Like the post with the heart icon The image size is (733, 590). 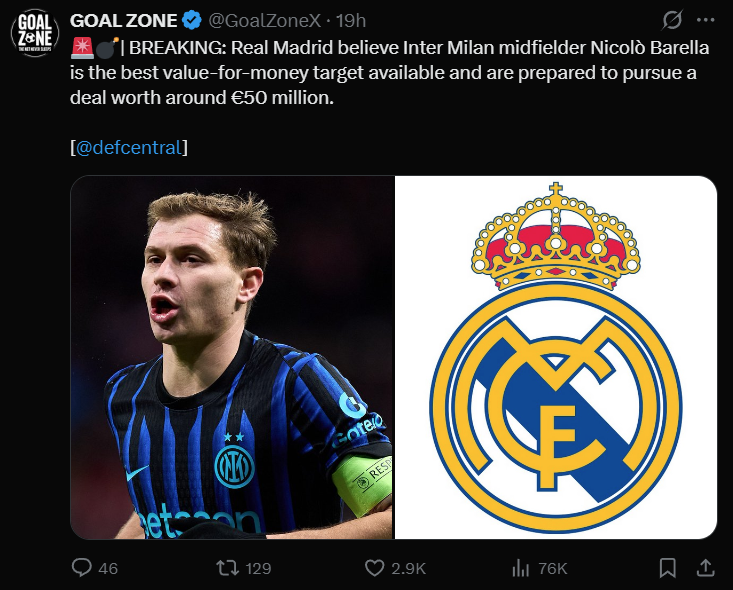pyautogui.click(x=375, y=568)
